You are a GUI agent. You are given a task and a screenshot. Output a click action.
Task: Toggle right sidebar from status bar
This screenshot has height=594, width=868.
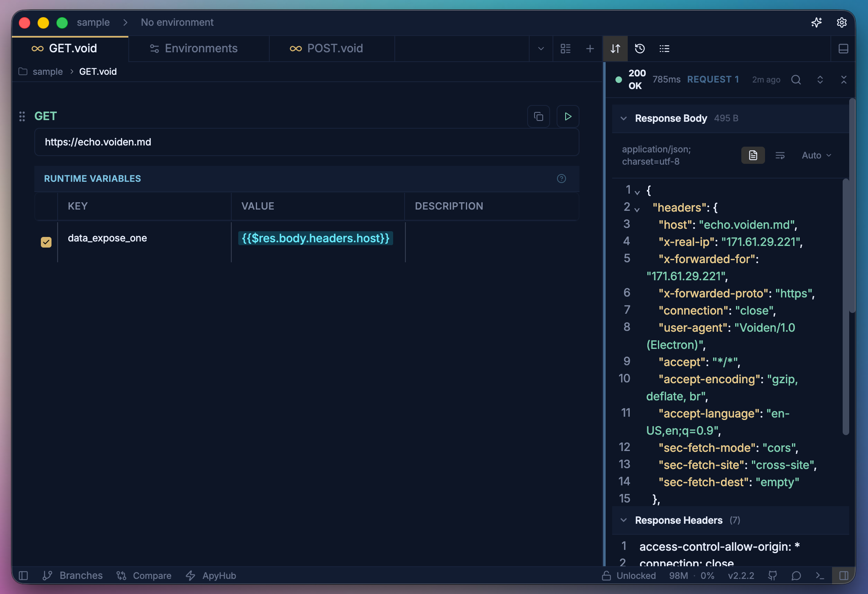point(844,576)
